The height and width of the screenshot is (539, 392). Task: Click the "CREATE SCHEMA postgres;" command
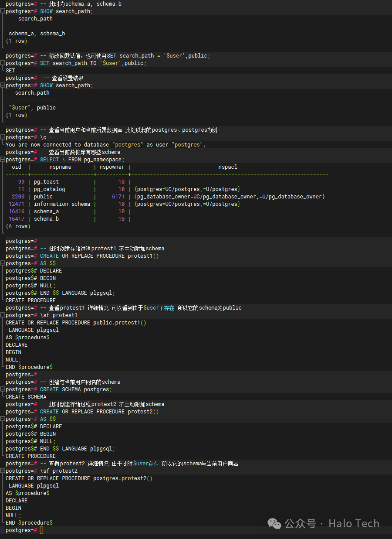coord(76,389)
